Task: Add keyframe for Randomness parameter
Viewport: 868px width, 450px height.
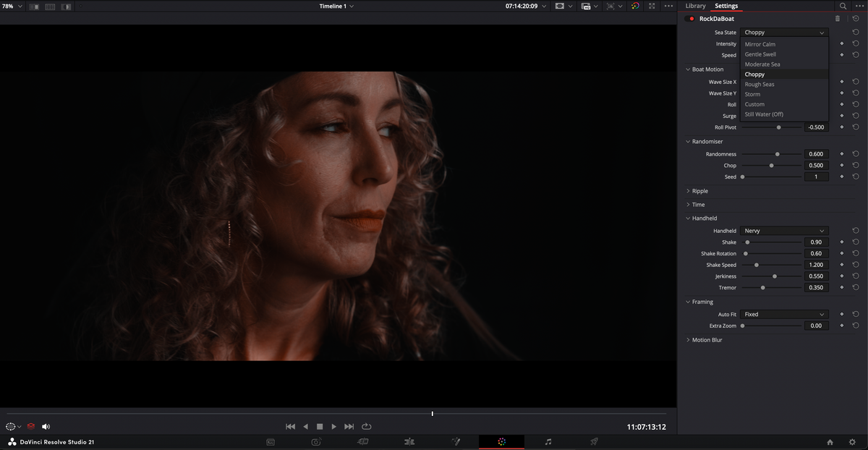Action: pos(842,154)
